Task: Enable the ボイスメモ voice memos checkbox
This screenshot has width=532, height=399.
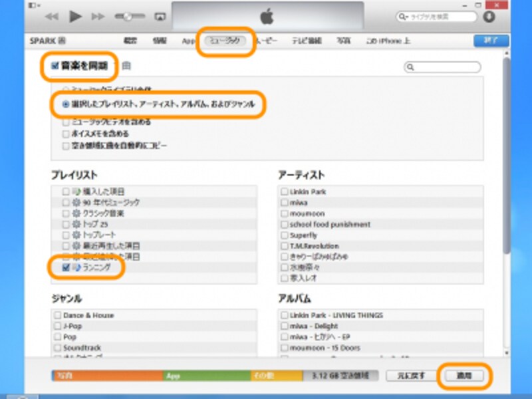Action: click(x=66, y=134)
